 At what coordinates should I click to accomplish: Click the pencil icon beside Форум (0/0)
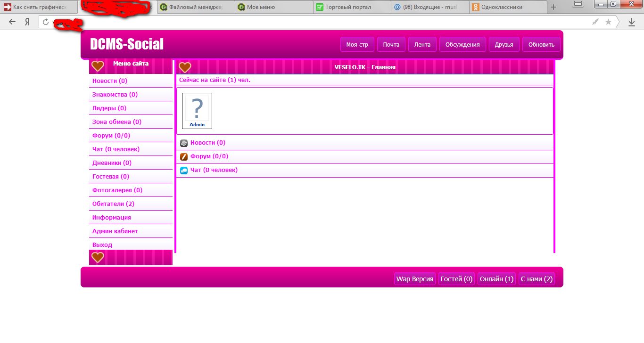coord(184,156)
